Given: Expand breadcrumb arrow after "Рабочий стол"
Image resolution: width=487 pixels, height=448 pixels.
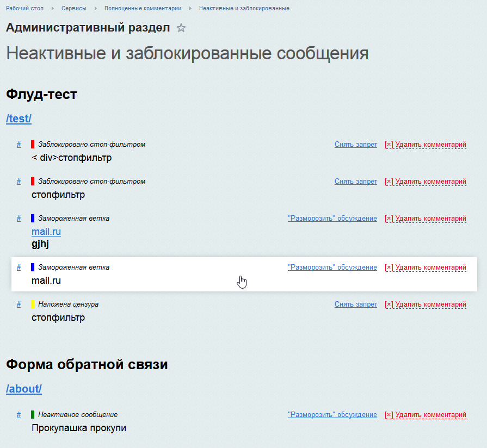Looking at the screenshot, I should pyautogui.click(x=52, y=9).
